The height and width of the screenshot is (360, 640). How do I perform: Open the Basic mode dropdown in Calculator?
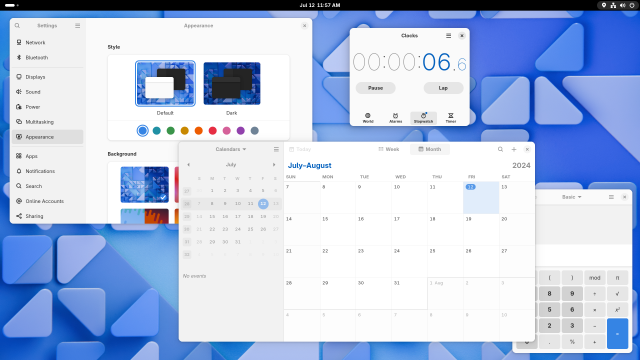571,197
